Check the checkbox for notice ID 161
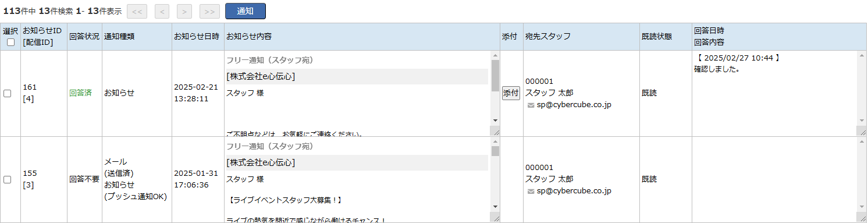Image resolution: width=868 pixels, height=223 pixels. [8, 93]
